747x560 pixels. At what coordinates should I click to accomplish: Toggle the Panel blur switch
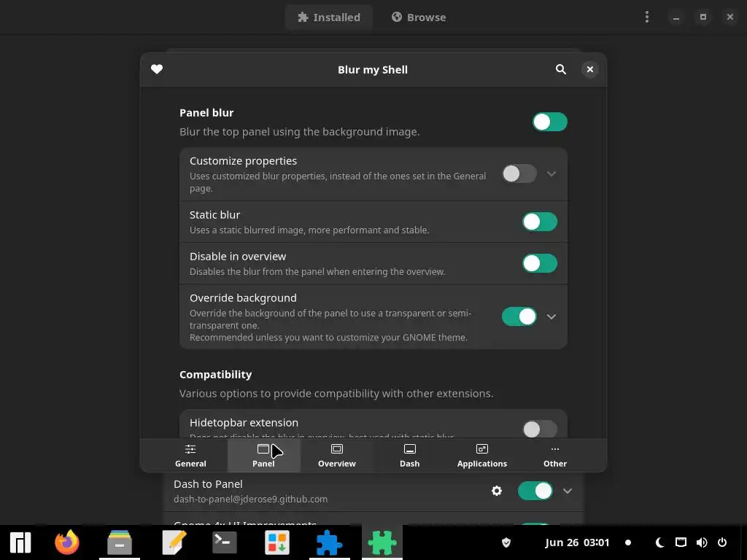coord(550,122)
